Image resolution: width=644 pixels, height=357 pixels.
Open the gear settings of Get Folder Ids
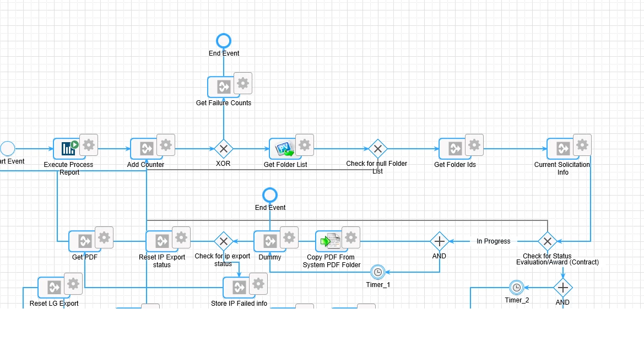coord(474,145)
